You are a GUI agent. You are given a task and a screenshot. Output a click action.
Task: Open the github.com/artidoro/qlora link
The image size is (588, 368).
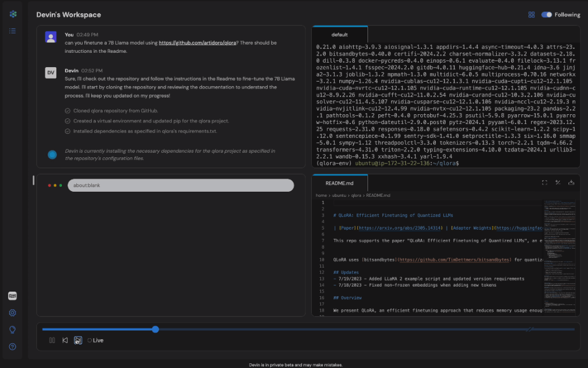198,43
